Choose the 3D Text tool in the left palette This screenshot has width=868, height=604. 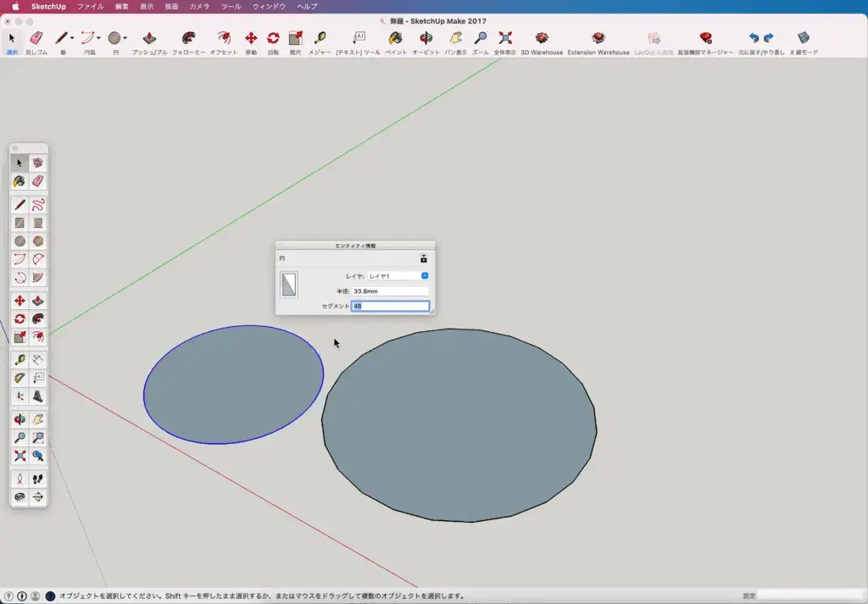(x=37, y=396)
